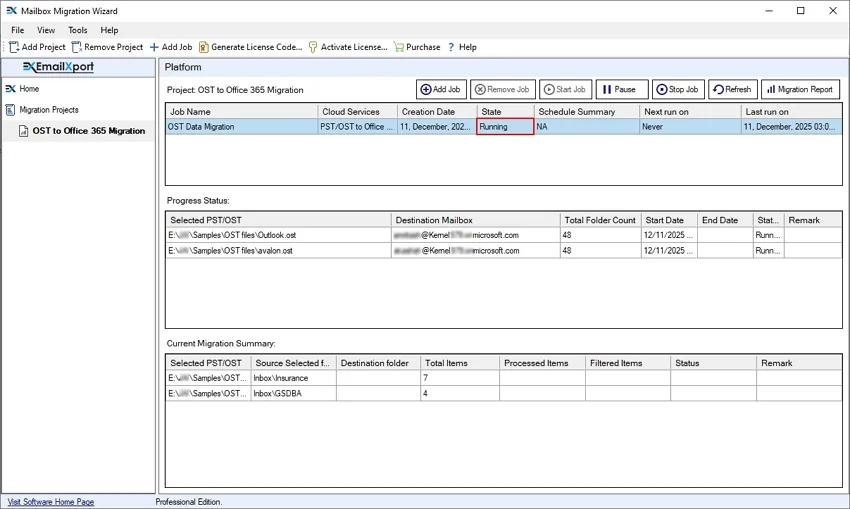Click the Mailbox Migration Wizard title bar icon
850x509 pixels.
(11, 10)
